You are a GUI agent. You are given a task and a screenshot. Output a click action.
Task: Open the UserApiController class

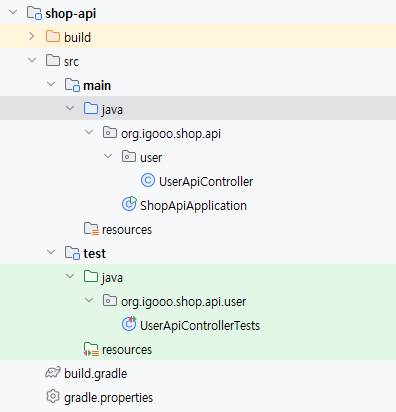click(x=206, y=182)
